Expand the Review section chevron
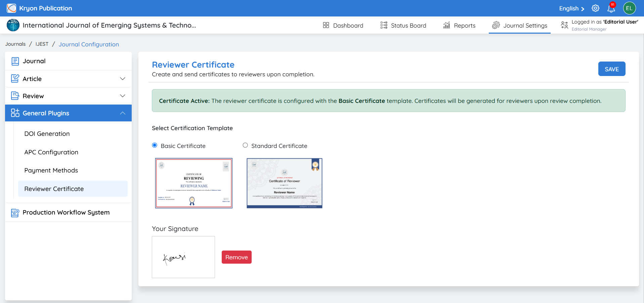This screenshot has width=644, height=303. tap(123, 96)
